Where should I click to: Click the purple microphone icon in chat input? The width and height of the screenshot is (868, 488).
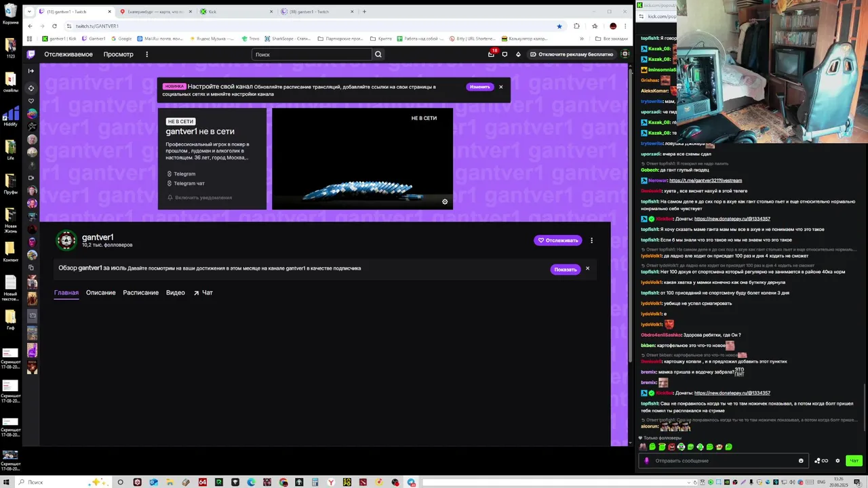(x=646, y=461)
